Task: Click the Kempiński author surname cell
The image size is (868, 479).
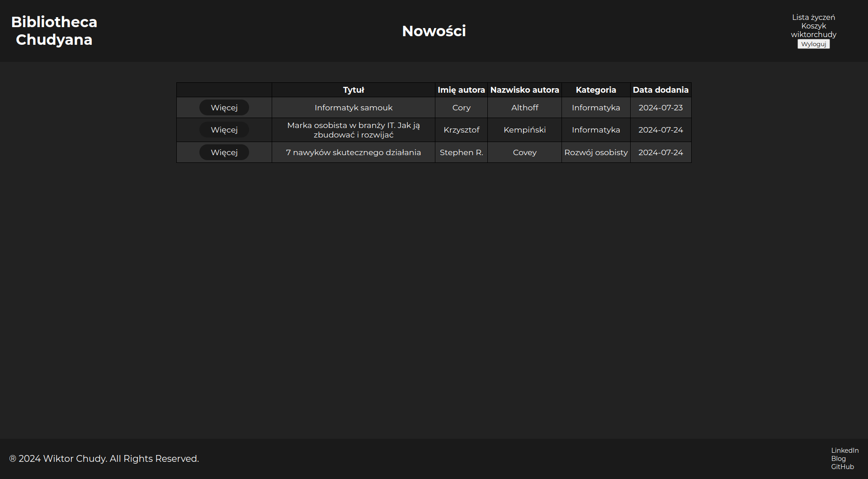Action: (x=524, y=130)
